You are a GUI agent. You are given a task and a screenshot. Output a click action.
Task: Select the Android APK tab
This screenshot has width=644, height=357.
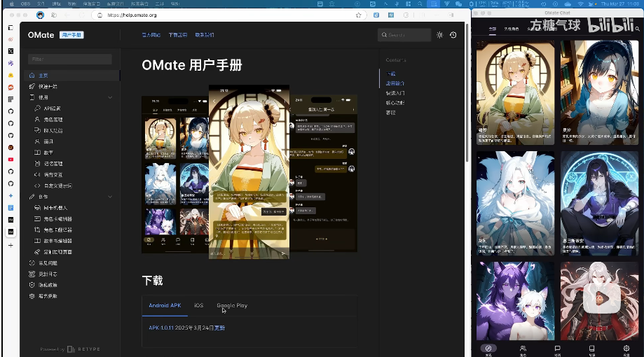pos(165,306)
